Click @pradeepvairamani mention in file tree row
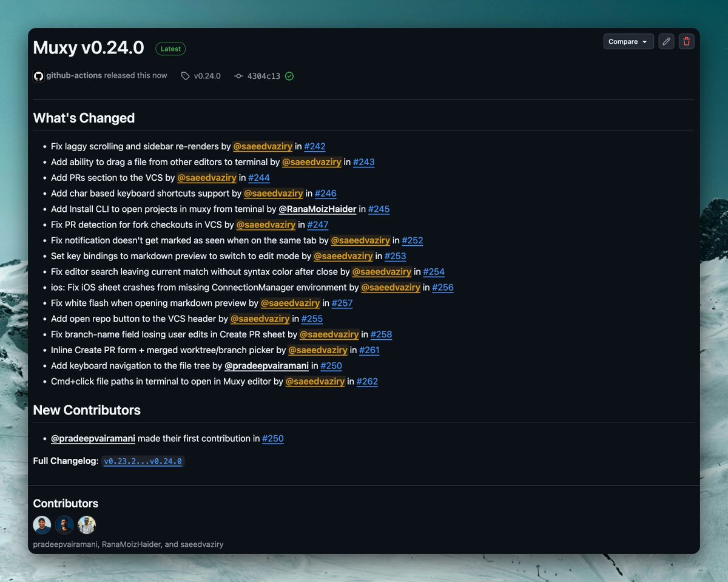 [x=267, y=366]
